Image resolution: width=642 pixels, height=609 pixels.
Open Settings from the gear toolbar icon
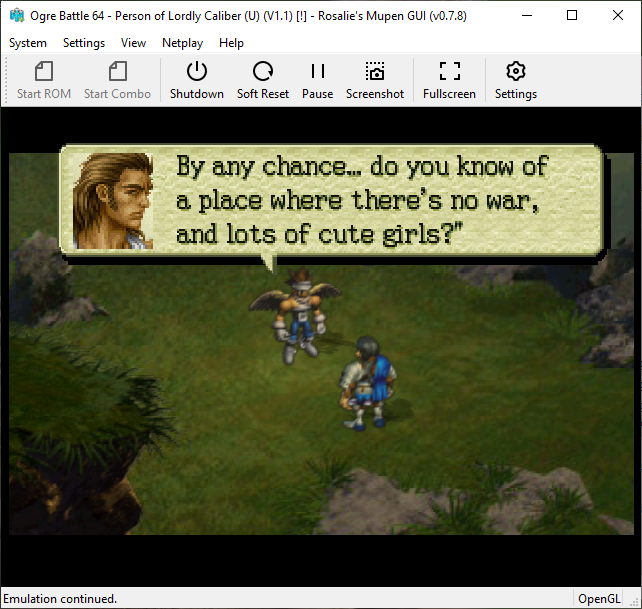[516, 80]
